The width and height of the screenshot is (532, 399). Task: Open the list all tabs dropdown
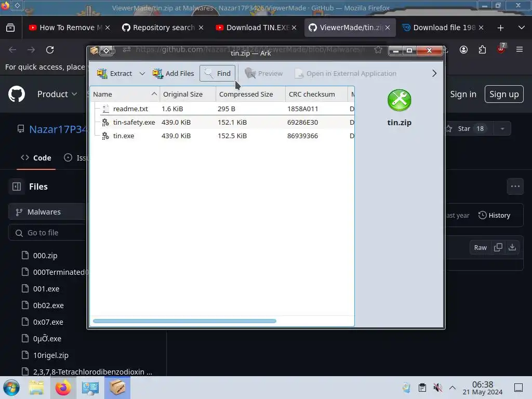pos(522,28)
